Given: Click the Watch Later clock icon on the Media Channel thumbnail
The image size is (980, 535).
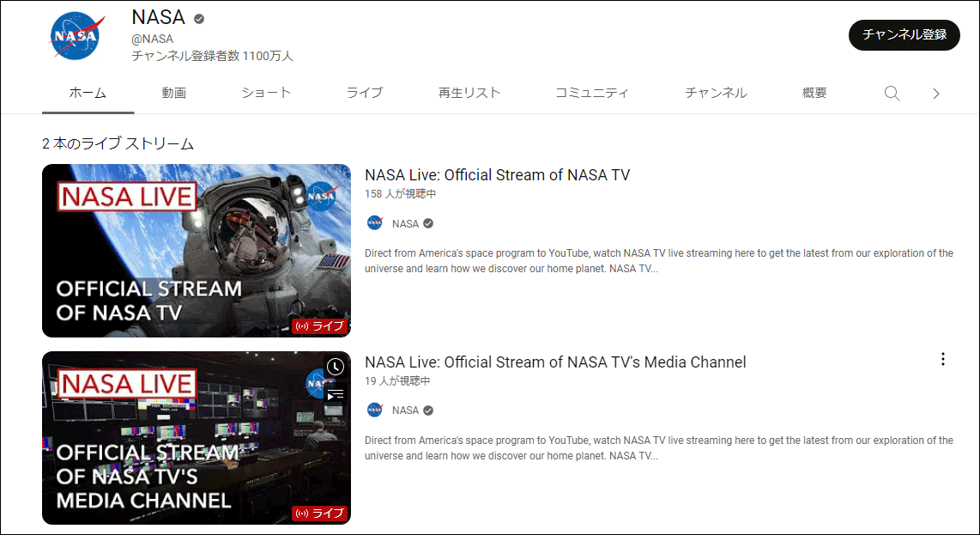Looking at the screenshot, I should (x=336, y=367).
